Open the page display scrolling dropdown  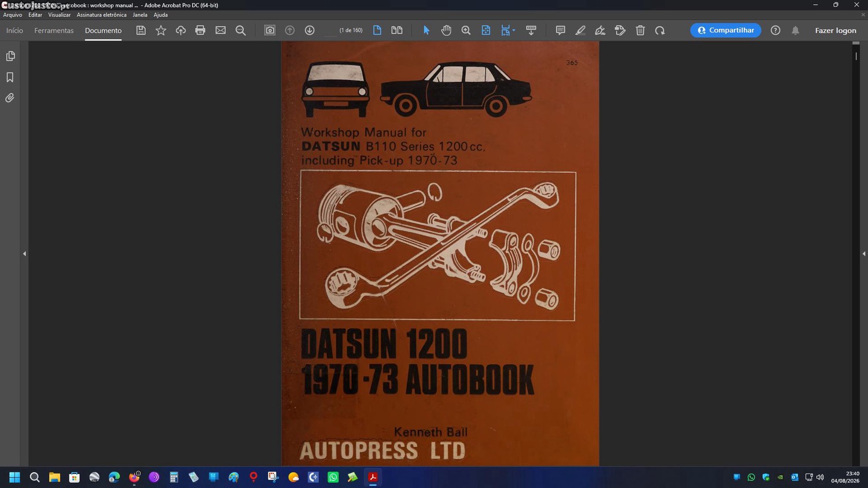click(x=507, y=30)
